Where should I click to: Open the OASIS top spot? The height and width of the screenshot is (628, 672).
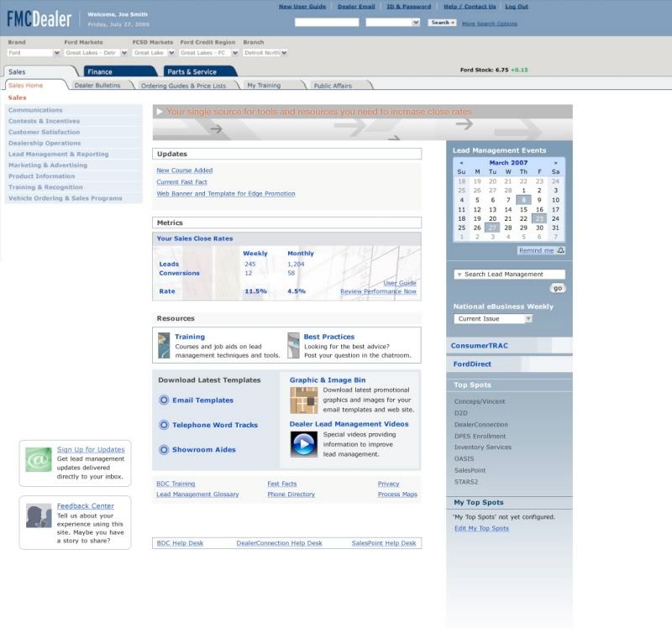(x=465, y=458)
